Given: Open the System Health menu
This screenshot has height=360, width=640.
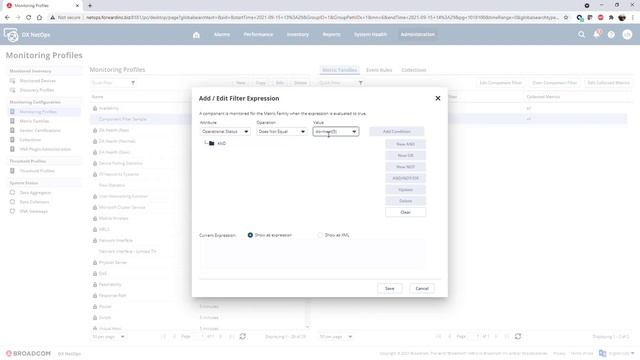Looking at the screenshot, I should tap(370, 34).
